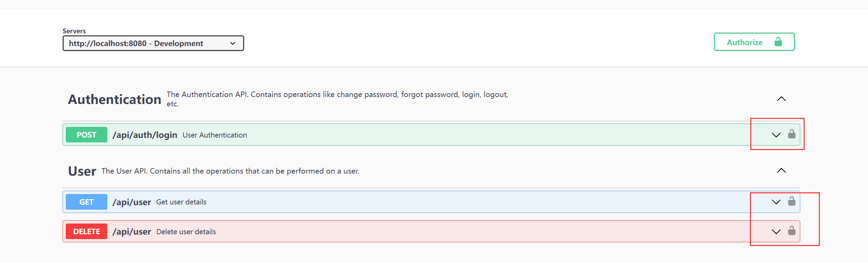This screenshot has height=263, width=868.
Task: Expand the GET /api/user chevron arrow
Action: click(x=776, y=202)
